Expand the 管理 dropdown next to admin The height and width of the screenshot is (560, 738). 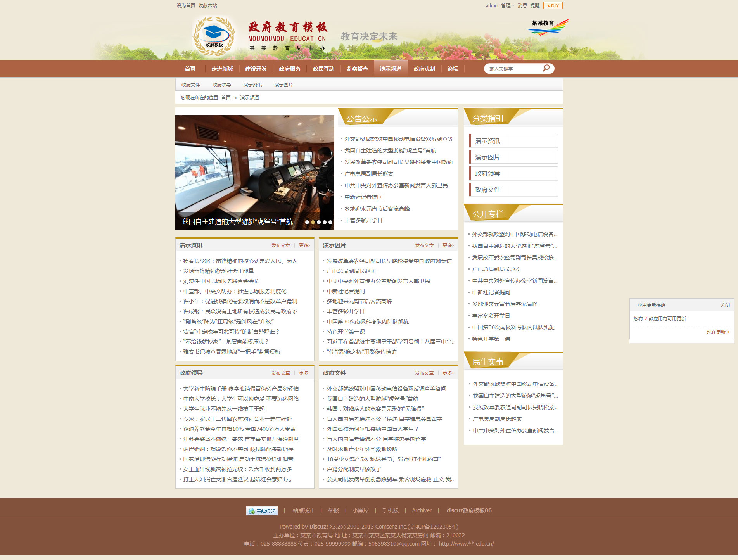point(507,6)
